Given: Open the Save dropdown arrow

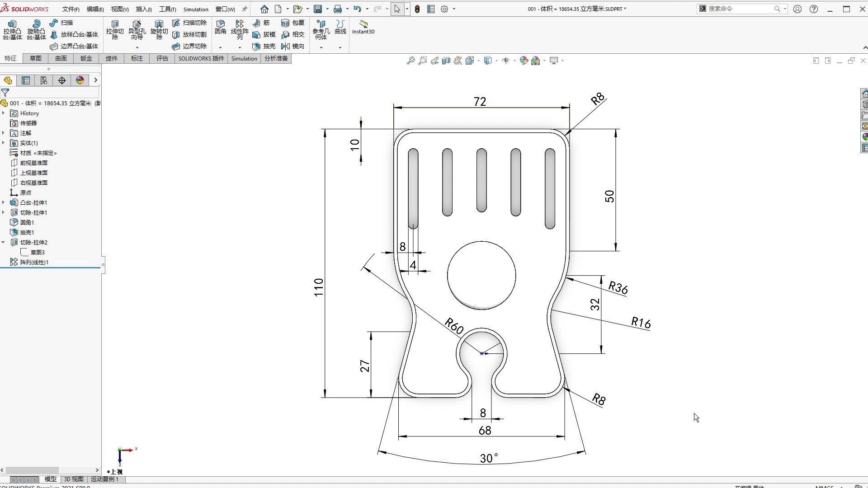Looking at the screenshot, I should pos(327,9).
